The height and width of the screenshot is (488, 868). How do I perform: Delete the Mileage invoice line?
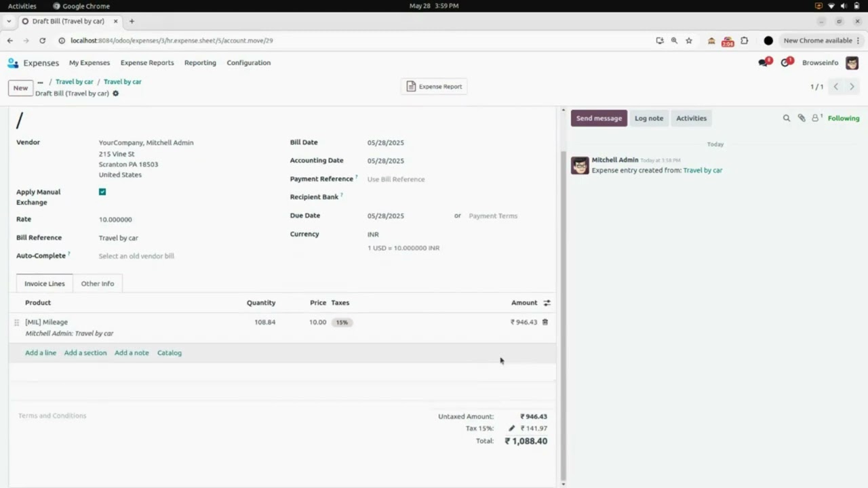pos(545,322)
